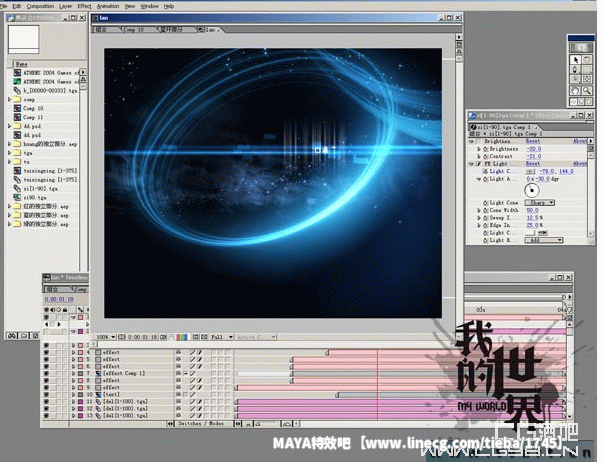
Task: Click Cone Width value 50.0
Action: 532,210
